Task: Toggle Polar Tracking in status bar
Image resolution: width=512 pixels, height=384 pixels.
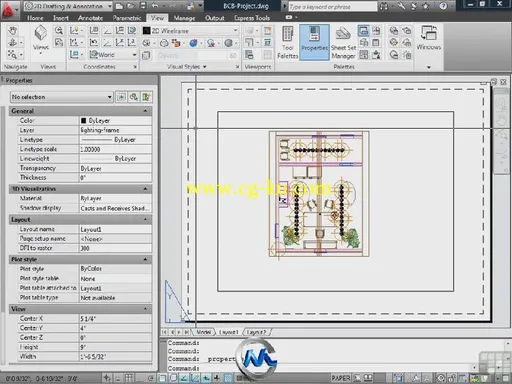Action: point(151,378)
